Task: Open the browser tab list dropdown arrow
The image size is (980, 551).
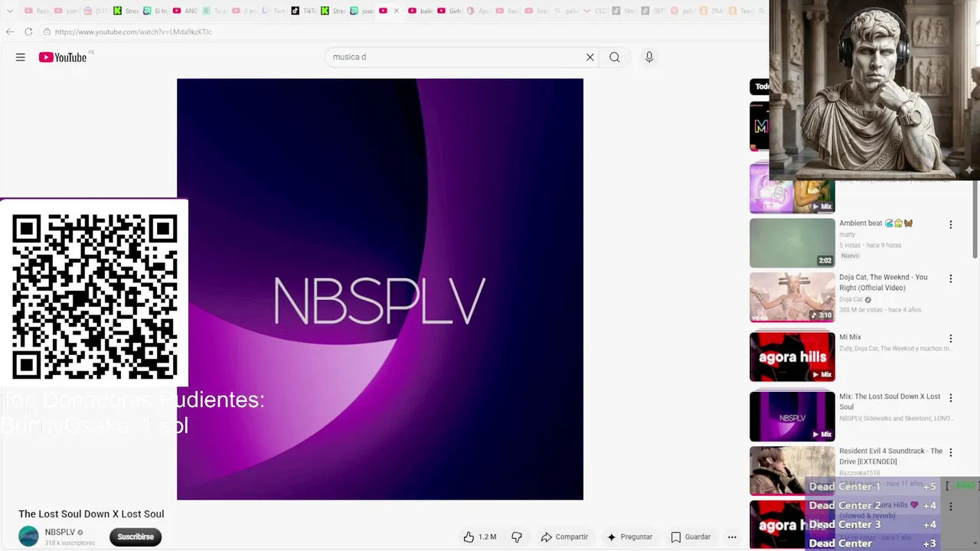Action: click(x=10, y=11)
